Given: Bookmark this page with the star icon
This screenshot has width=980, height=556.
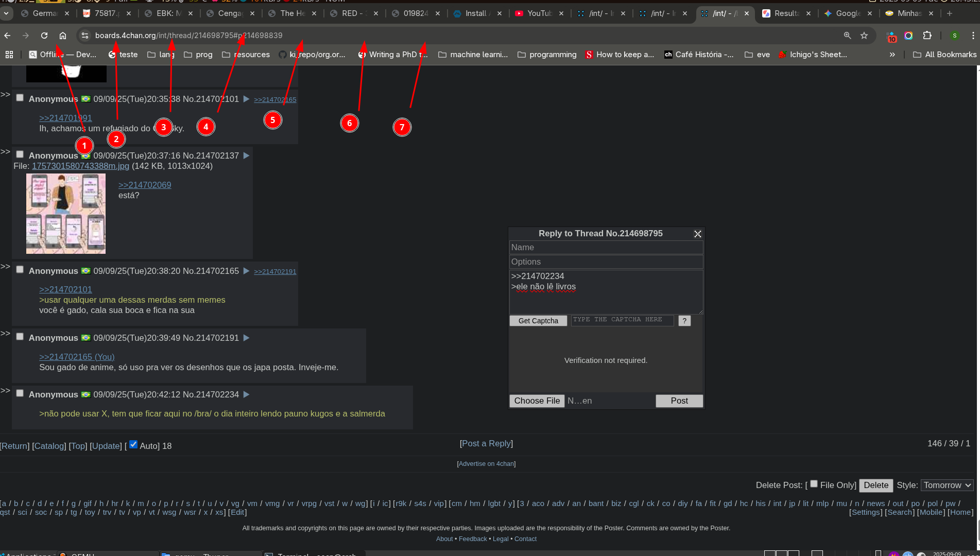Looking at the screenshot, I should (864, 36).
